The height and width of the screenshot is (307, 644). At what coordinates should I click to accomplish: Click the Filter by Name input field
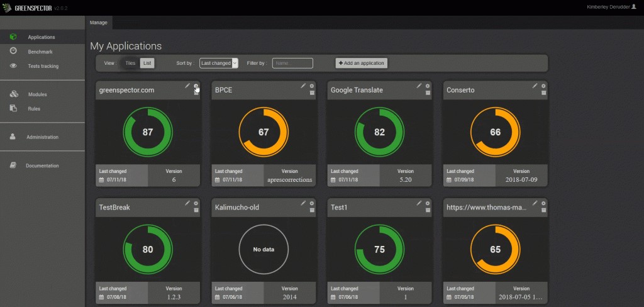tap(292, 64)
